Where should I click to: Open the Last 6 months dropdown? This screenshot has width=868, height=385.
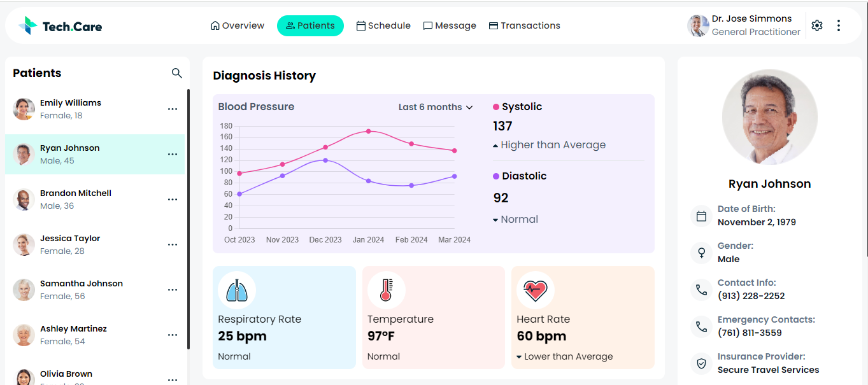pos(436,107)
